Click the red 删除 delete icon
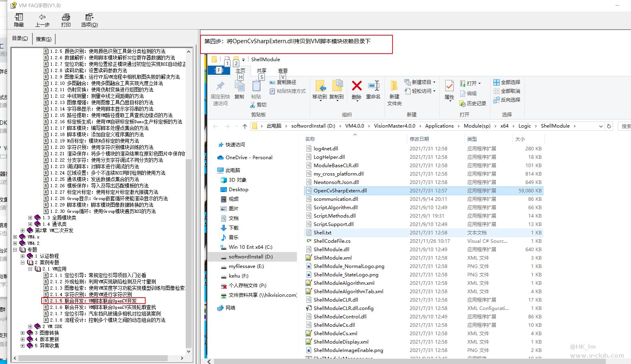The image size is (631, 364). 357,86
